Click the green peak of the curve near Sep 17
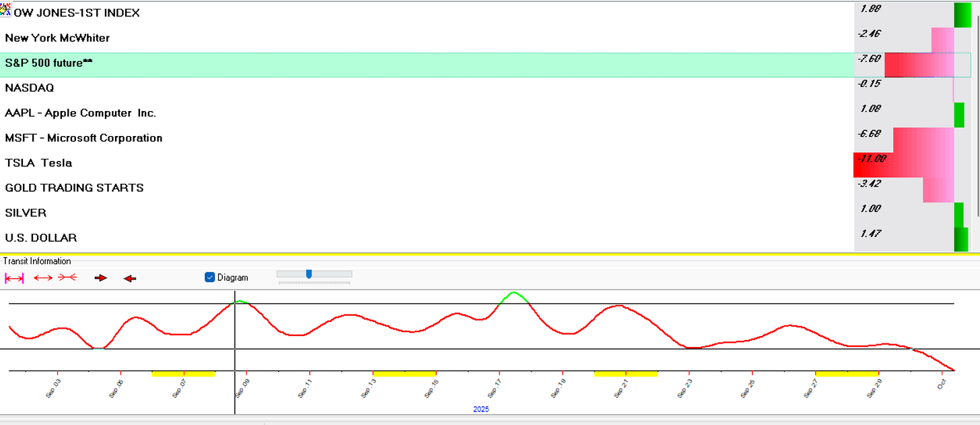The image size is (980, 425). (514, 293)
